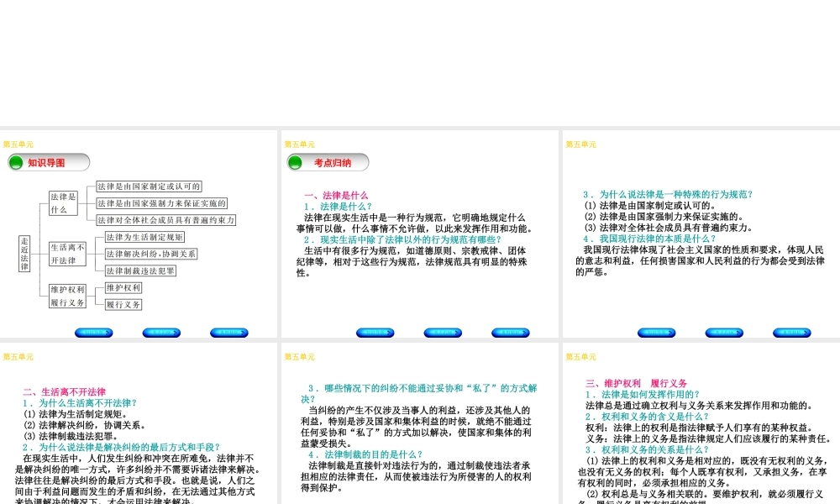The height and width of the screenshot is (504, 840).
Task: Click leftmost blue nav button on 知识导图 slide
Action: (x=94, y=333)
